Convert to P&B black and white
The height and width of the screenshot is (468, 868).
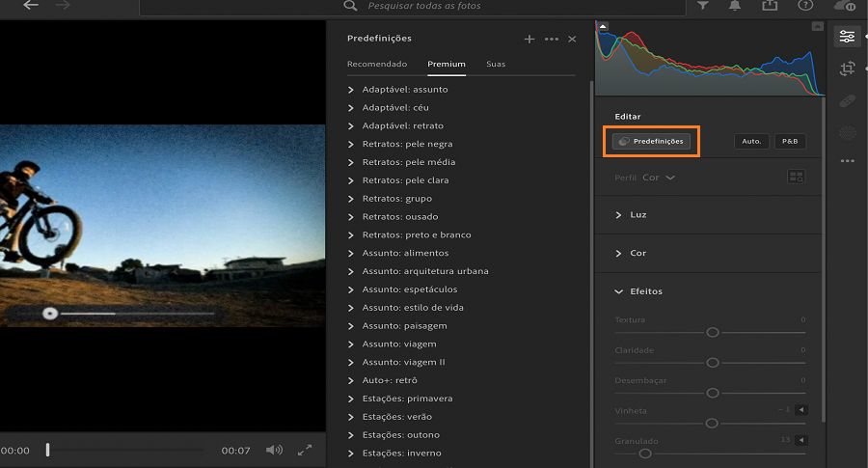tap(790, 141)
